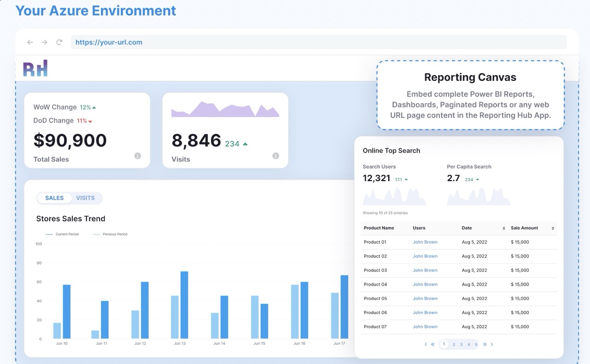Click the WoW Change 12% indicator
Image resolution: width=590 pixels, height=364 pixels.
point(86,107)
